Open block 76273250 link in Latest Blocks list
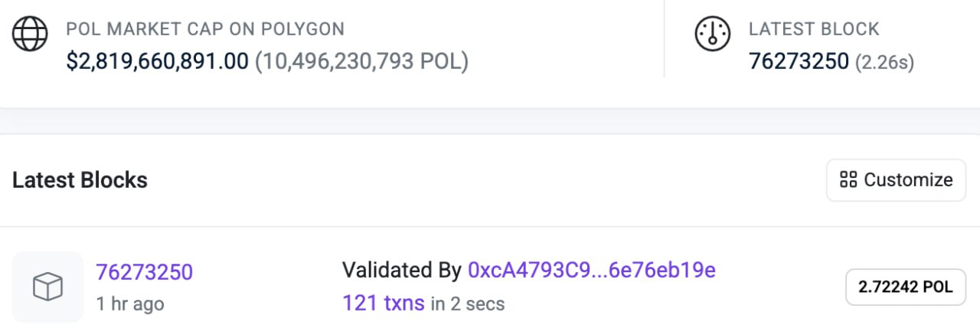The height and width of the screenshot is (332, 980). coord(144,272)
